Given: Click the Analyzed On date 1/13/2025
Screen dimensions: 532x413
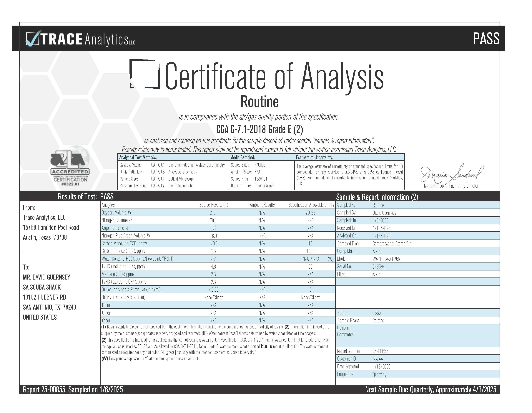Looking at the screenshot, I should click(381, 236).
